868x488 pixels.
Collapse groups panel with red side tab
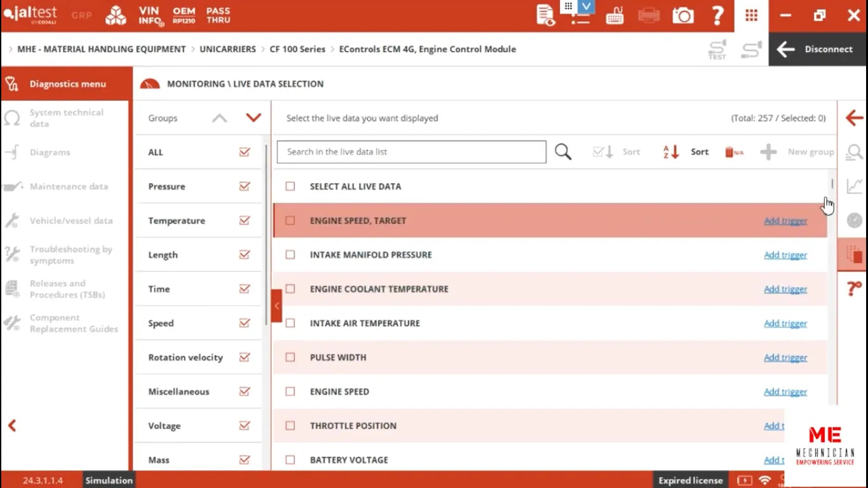click(276, 306)
